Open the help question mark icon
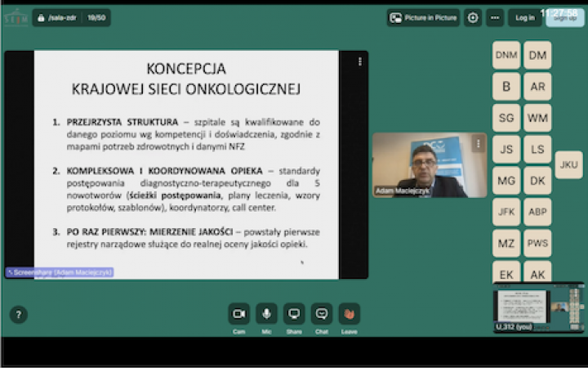This screenshot has height=368, width=588. 18,315
